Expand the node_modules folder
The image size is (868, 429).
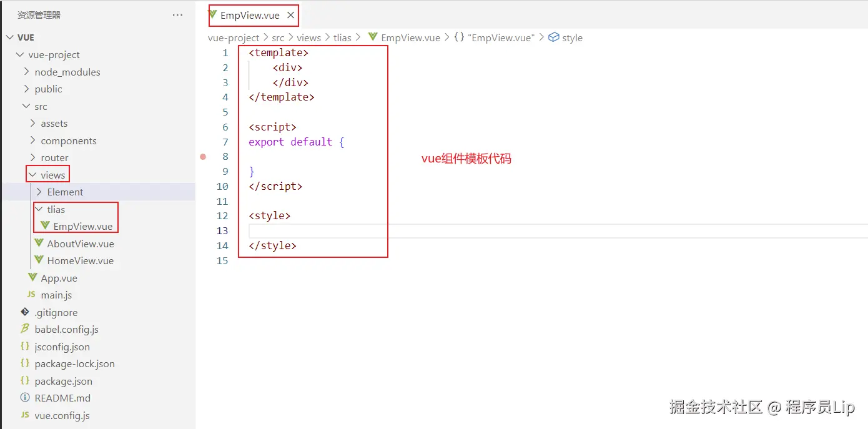tap(27, 72)
